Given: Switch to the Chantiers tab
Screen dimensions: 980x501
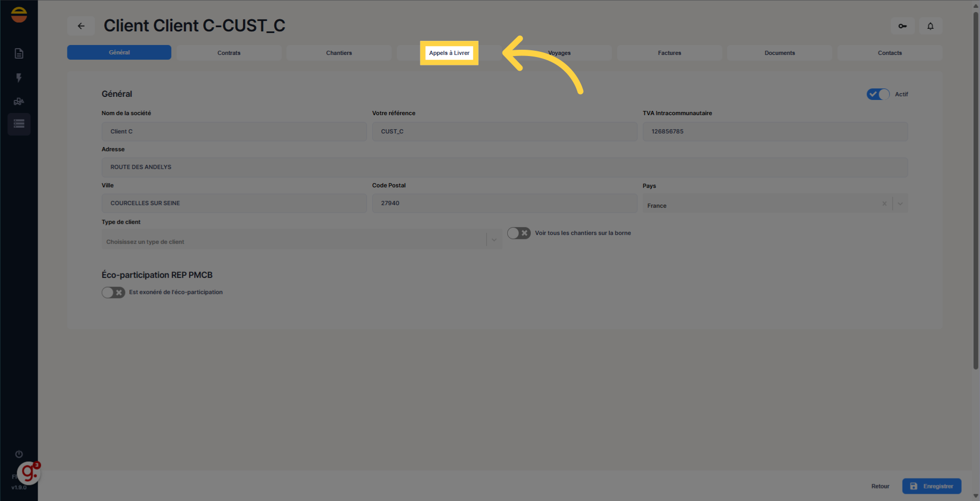Looking at the screenshot, I should pos(339,53).
